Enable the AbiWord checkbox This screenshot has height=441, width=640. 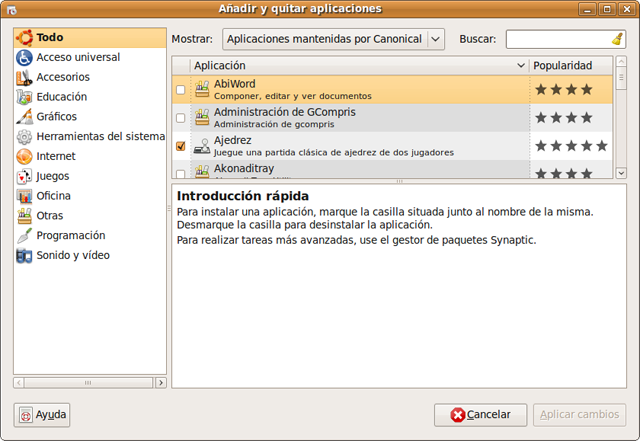pyautogui.click(x=180, y=90)
